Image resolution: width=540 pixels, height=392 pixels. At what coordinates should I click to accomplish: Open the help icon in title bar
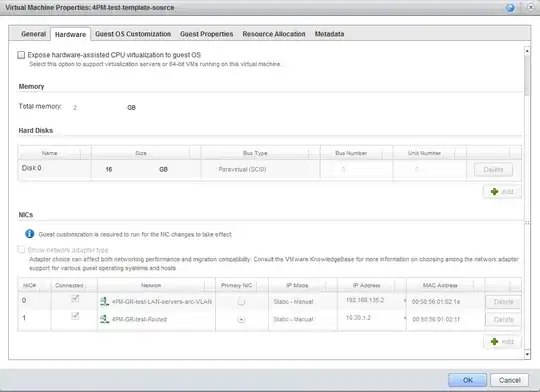510,8
